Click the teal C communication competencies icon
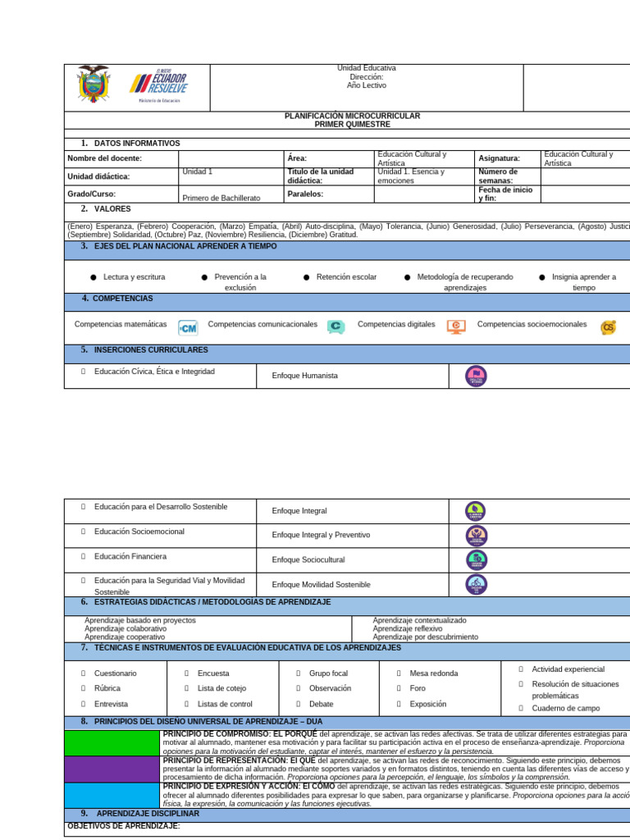This screenshot has width=630, height=840. (x=336, y=326)
